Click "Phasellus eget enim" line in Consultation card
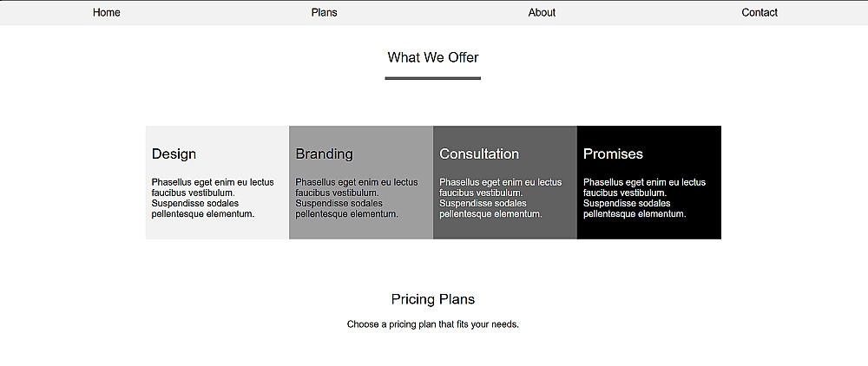Viewport: 868px width, 366px height. (x=501, y=182)
